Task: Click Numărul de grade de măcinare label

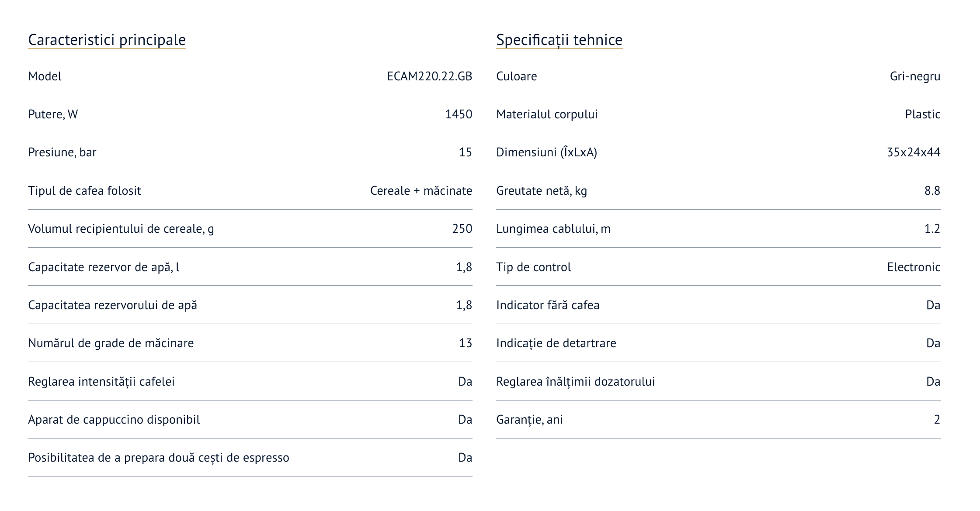Action: tap(111, 343)
